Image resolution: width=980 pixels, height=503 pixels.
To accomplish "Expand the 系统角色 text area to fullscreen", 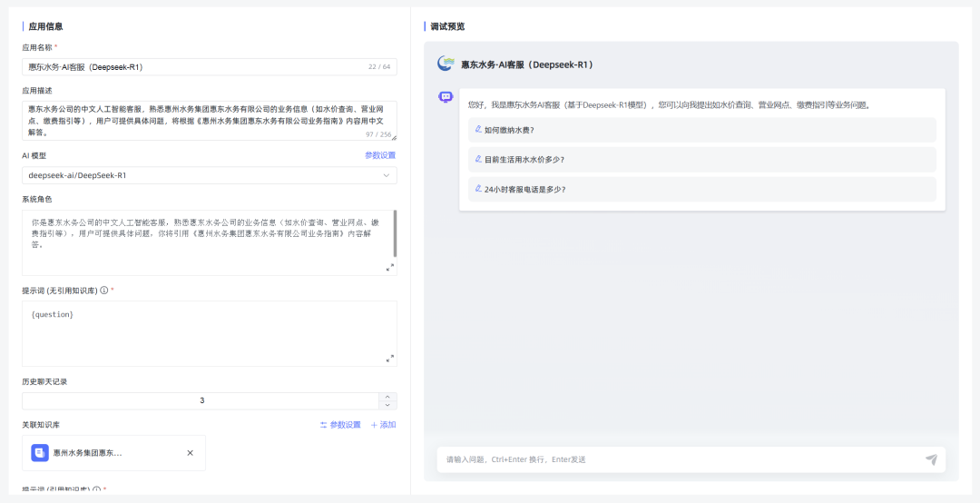I will pyautogui.click(x=390, y=267).
